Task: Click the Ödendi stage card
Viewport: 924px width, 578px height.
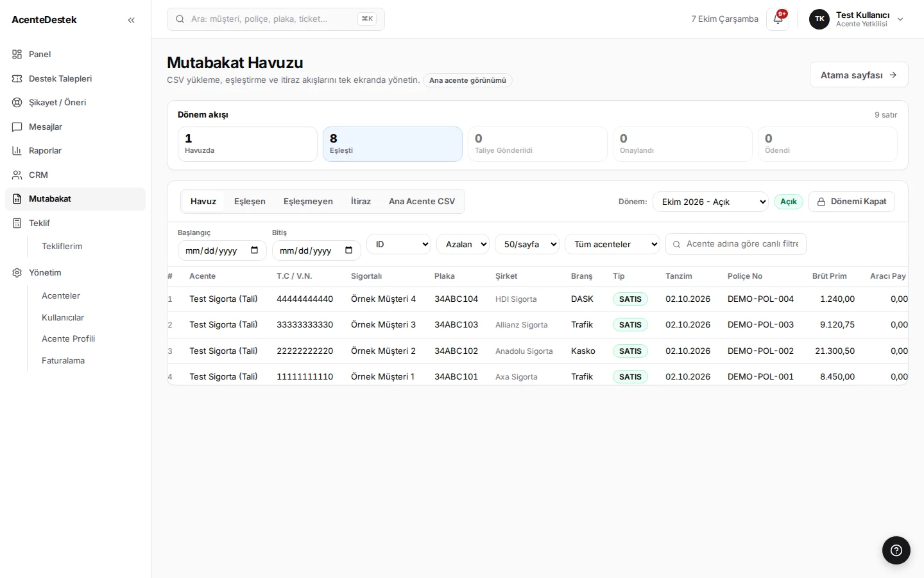Action: (x=828, y=144)
